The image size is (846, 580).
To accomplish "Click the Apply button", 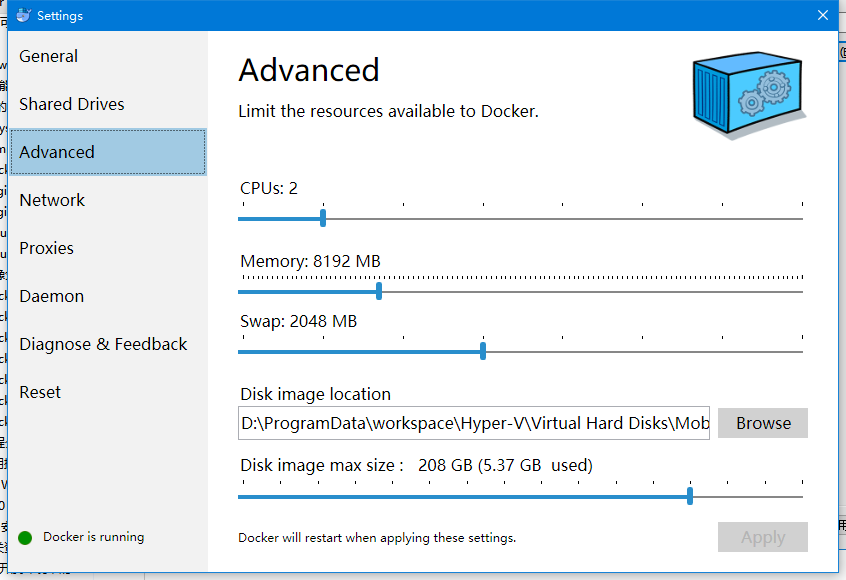I will pyautogui.click(x=763, y=537).
